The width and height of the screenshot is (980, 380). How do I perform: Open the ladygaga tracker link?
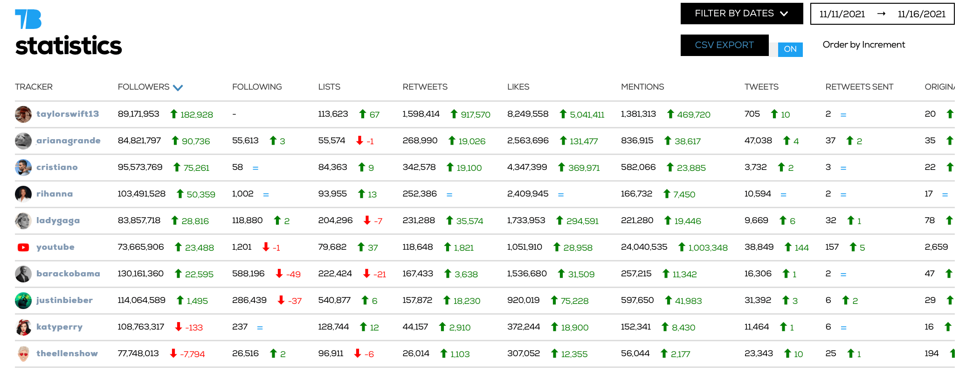(x=58, y=220)
